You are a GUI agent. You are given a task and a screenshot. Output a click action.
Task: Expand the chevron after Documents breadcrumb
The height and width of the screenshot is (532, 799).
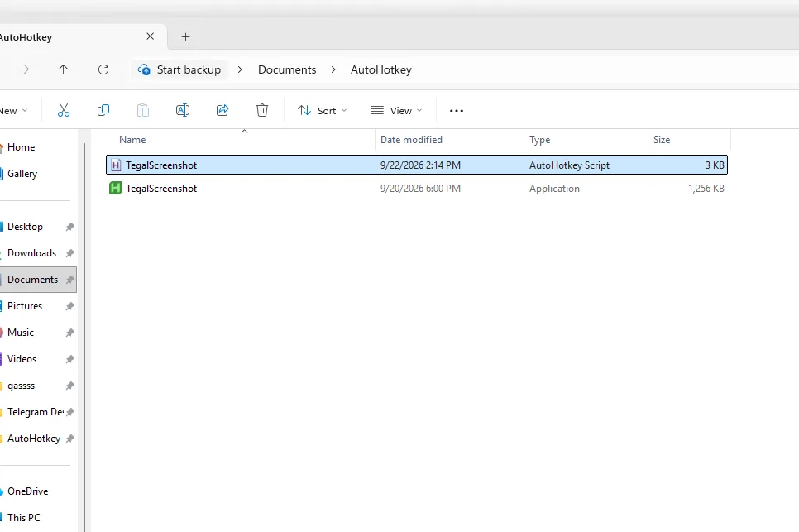tap(333, 69)
